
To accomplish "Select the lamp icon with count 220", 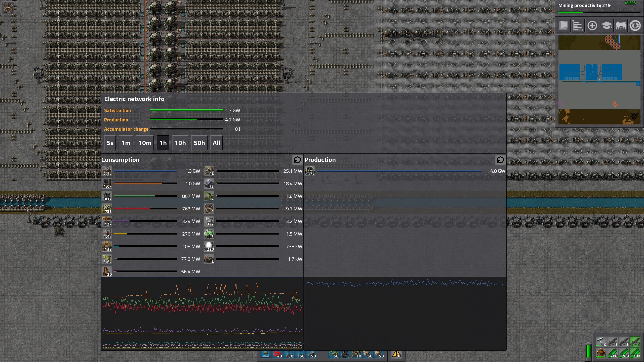I will (209, 246).
